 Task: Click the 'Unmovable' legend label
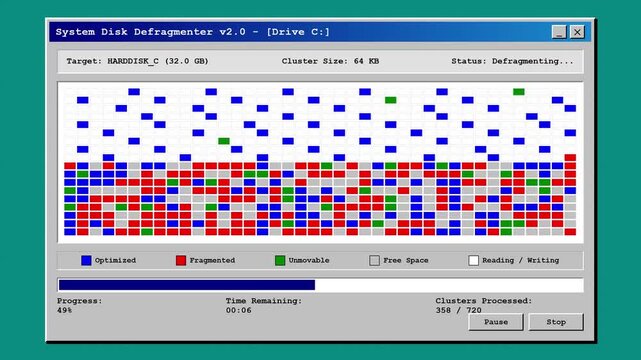(x=309, y=260)
